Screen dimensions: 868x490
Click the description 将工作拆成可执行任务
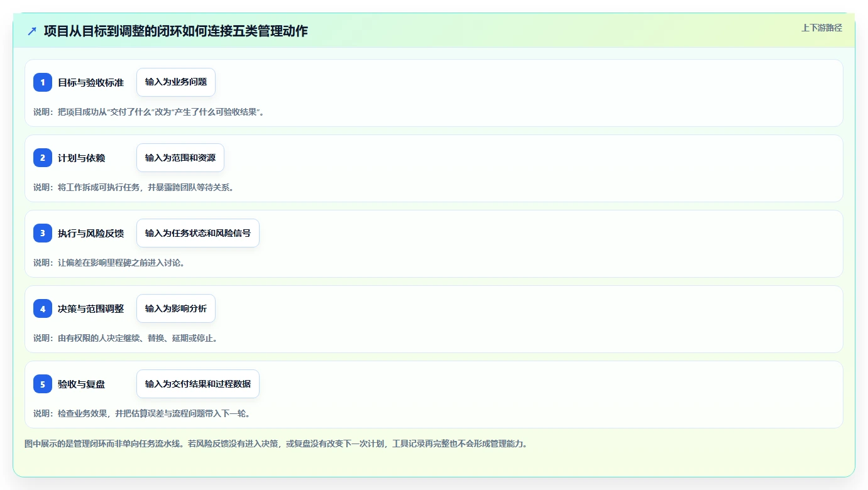coord(134,187)
